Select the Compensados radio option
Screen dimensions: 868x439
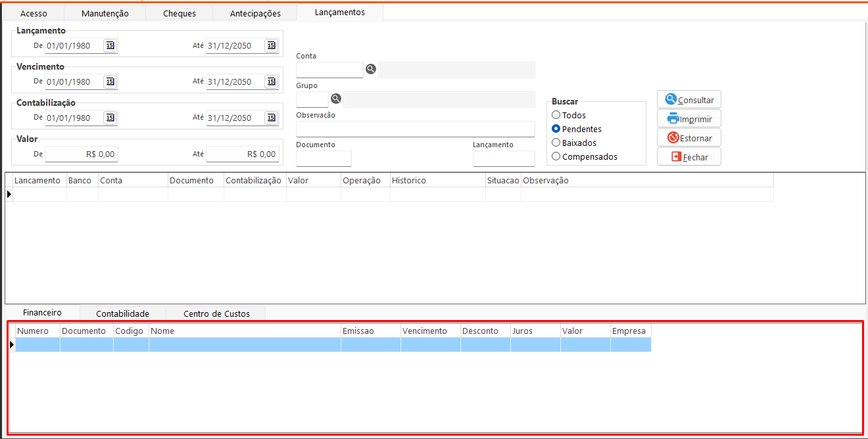(x=556, y=156)
